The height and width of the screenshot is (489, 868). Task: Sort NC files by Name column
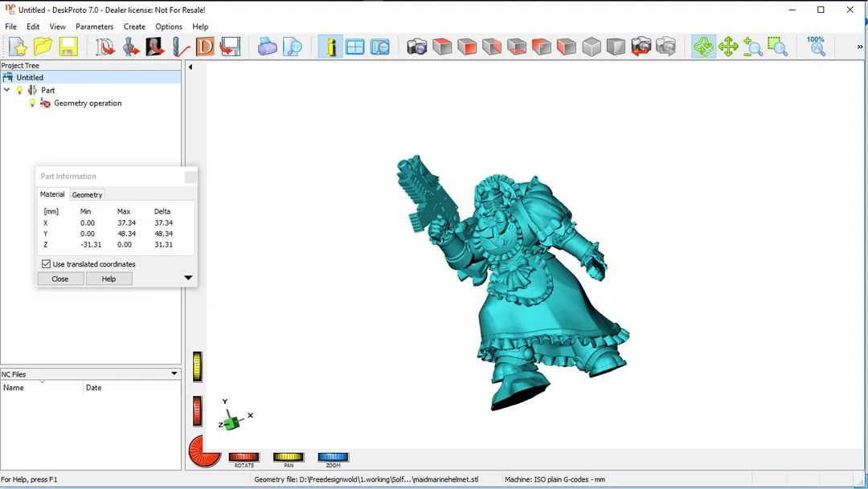click(42, 388)
